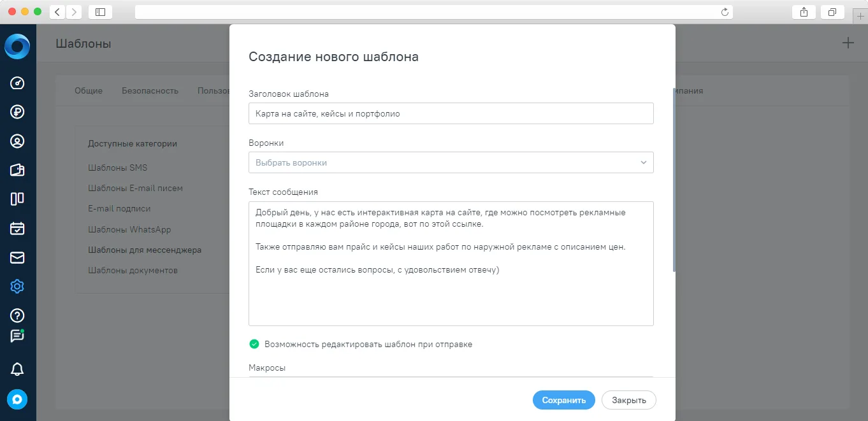Toggle edit template when sending checkbox
Image resolution: width=868 pixels, height=421 pixels.
coord(254,344)
